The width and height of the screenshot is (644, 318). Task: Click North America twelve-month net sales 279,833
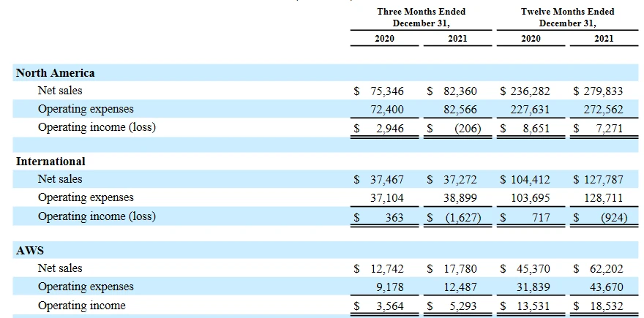pos(602,91)
